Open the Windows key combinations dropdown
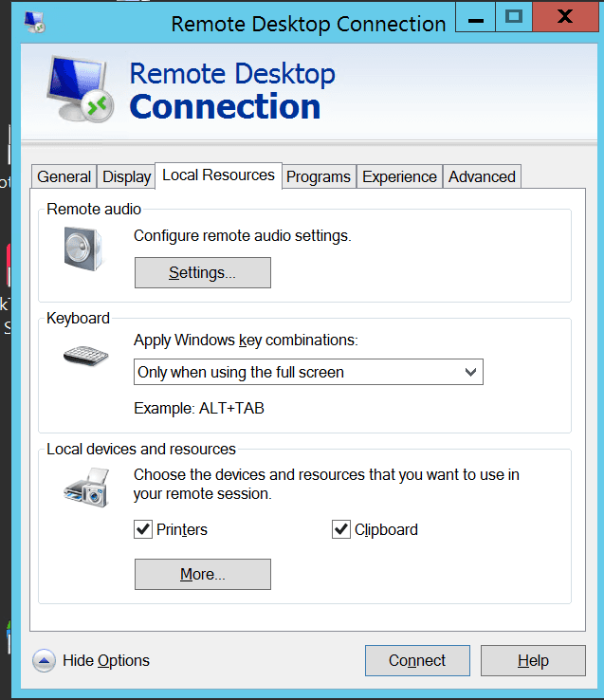This screenshot has height=700, width=604. 308,372
